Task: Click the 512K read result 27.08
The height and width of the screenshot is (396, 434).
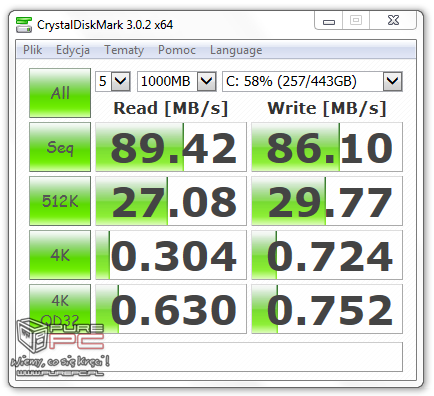Action: click(x=171, y=201)
